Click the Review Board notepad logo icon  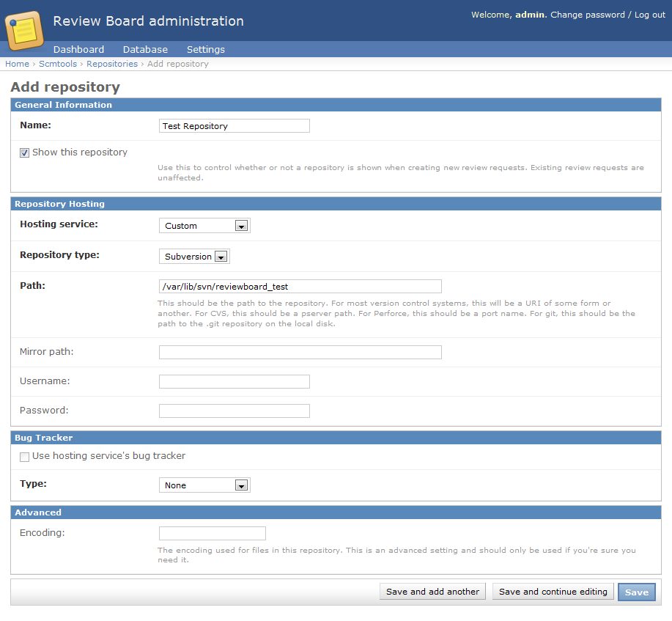click(x=24, y=30)
